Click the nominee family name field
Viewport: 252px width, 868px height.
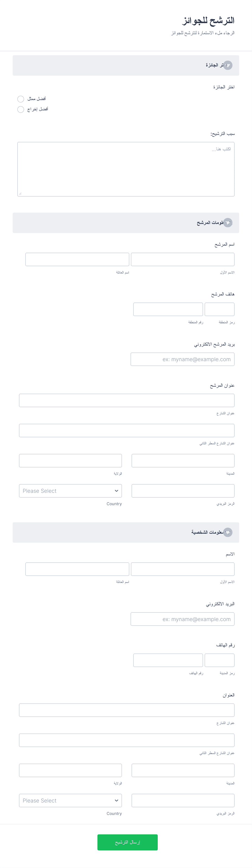77,259
